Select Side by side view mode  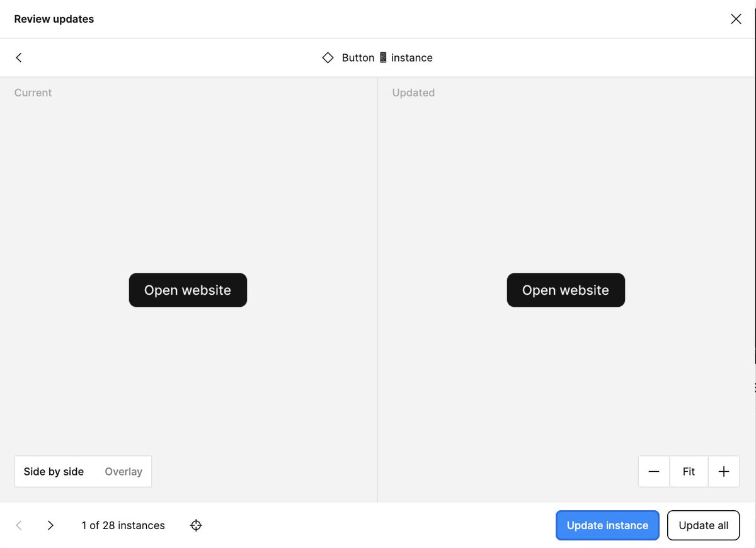point(54,472)
